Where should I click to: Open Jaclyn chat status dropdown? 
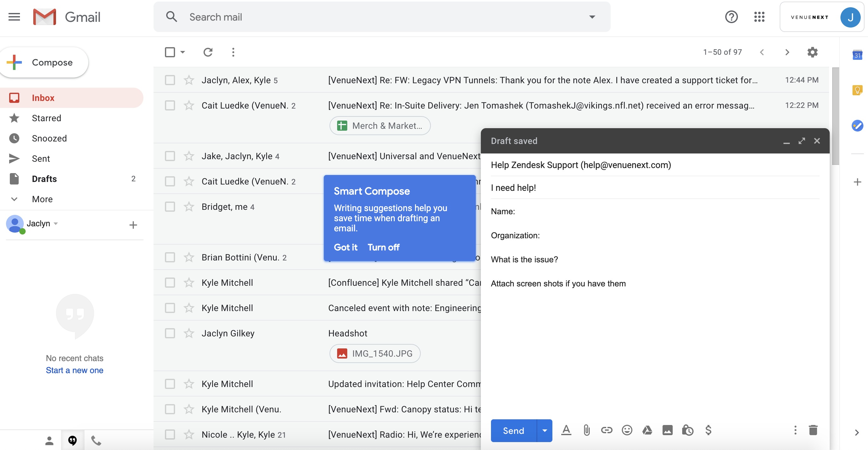[x=56, y=224]
